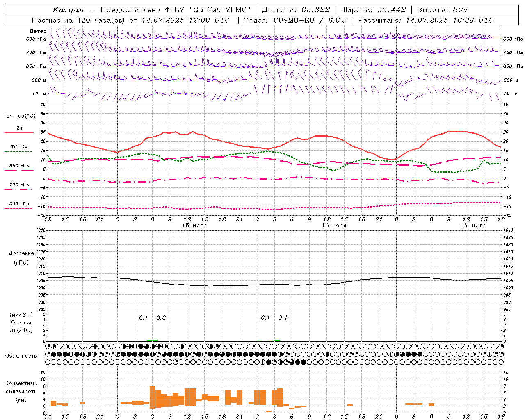Image resolution: width=525 pixels, height=420 pixels.
Task: Click the Ветер wind panel label
Action: (38, 31)
